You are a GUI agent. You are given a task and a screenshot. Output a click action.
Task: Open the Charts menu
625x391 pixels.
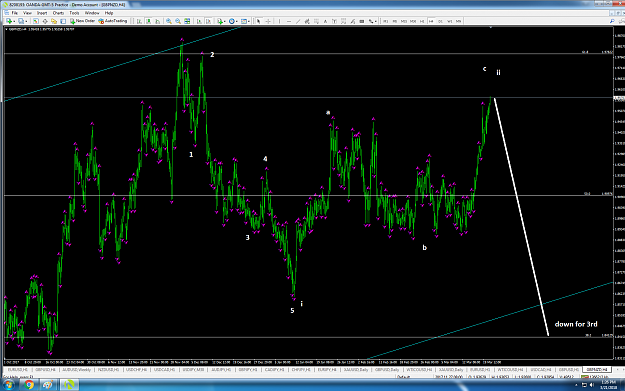[58, 13]
